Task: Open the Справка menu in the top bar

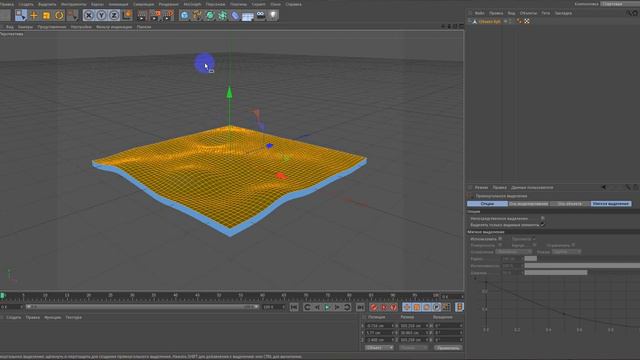Action: click(x=293, y=4)
